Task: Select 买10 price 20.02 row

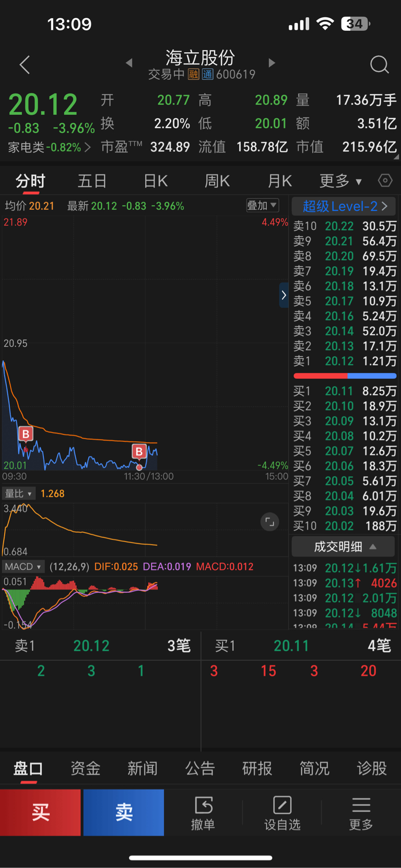Action: (x=345, y=526)
